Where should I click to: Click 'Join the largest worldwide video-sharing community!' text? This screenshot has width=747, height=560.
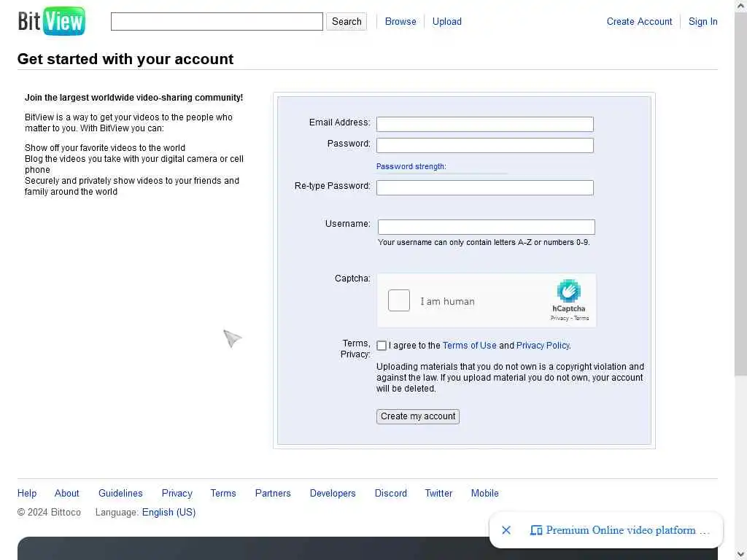pos(134,98)
